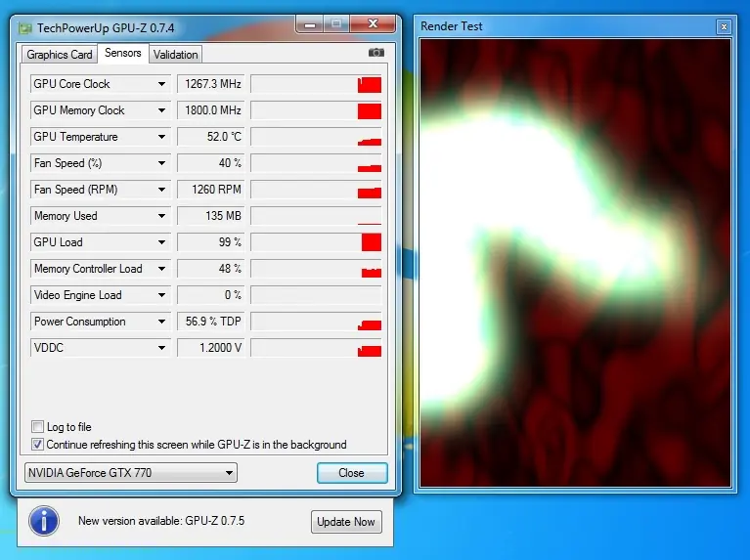This screenshot has height=560, width=750.
Task: Click the 1260 RPM fan speed value
Action: (211, 190)
